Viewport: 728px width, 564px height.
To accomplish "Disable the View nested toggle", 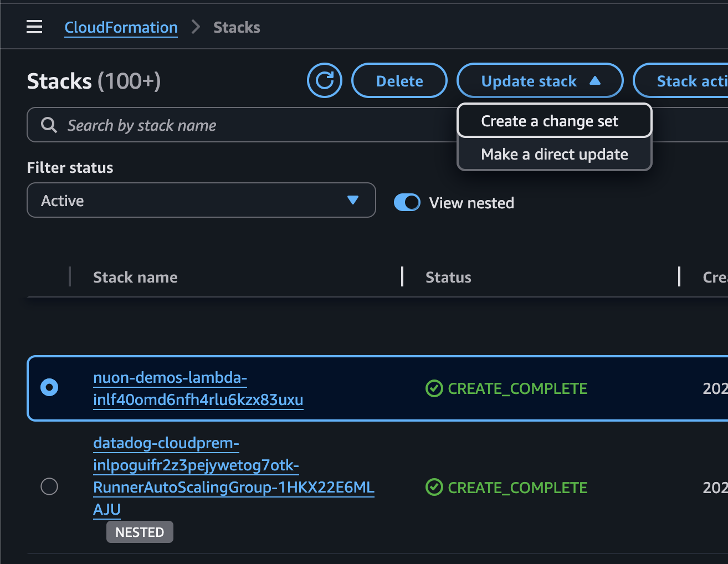I will tap(407, 202).
